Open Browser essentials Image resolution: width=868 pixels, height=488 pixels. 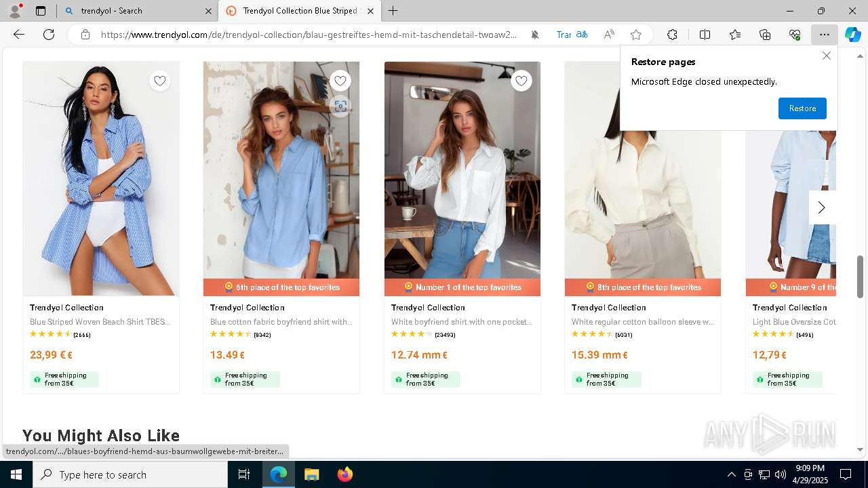click(x=795, y=35)
